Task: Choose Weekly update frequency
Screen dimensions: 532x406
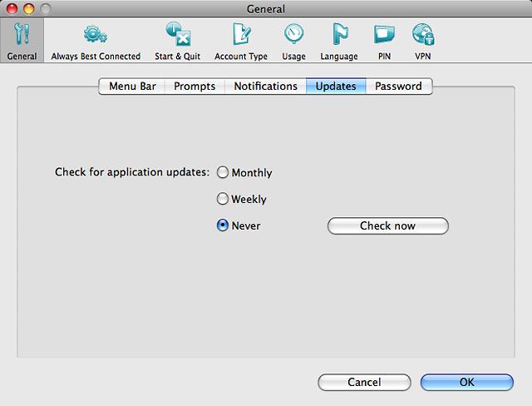Action: pos(223,200)
